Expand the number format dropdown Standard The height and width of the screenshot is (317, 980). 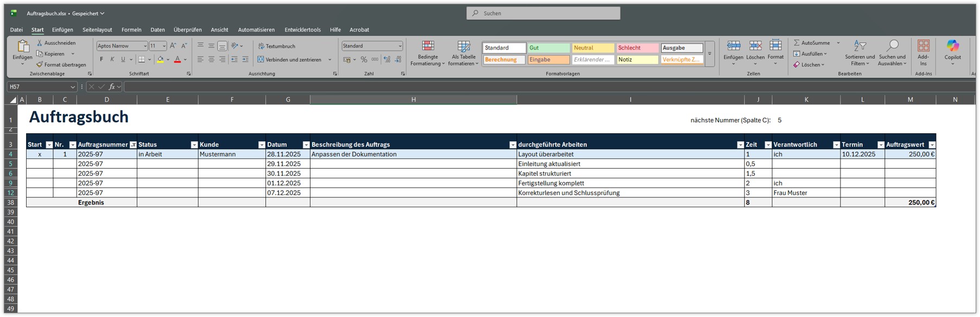tap(400, 46)
